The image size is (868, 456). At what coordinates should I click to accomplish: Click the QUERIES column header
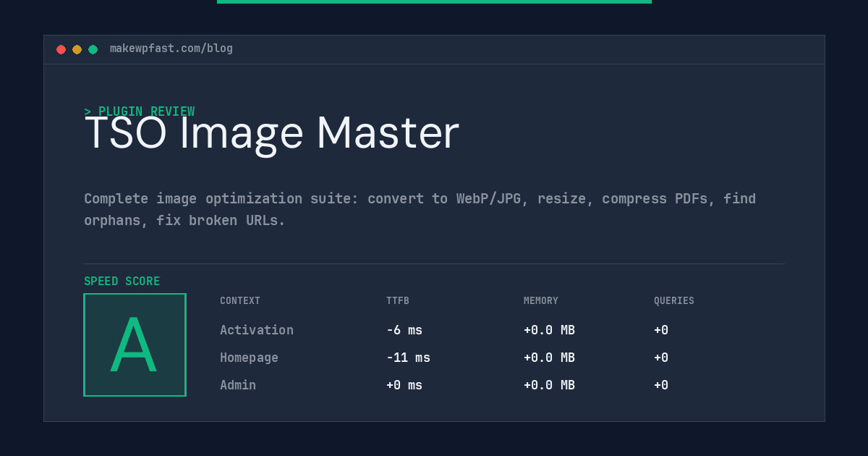click(x=674, y=300)
